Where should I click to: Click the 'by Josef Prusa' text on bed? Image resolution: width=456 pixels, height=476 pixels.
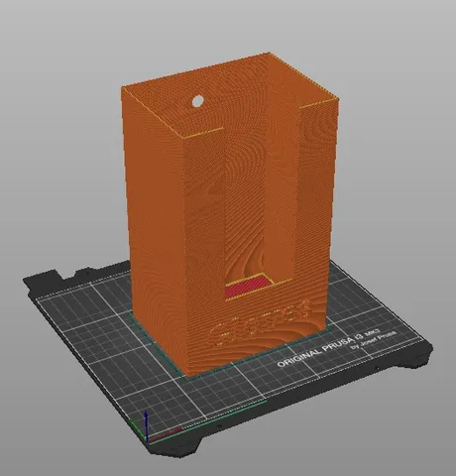click(x=374, y=339)
